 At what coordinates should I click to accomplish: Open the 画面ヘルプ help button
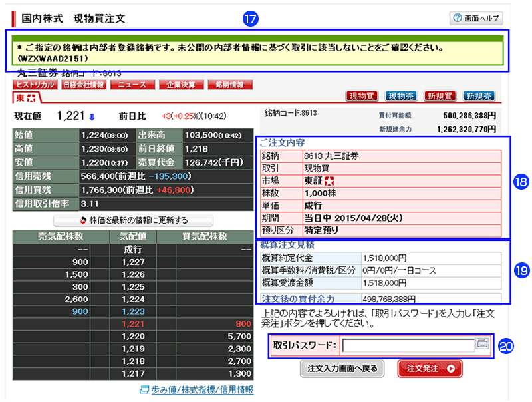tap(476, 18)
